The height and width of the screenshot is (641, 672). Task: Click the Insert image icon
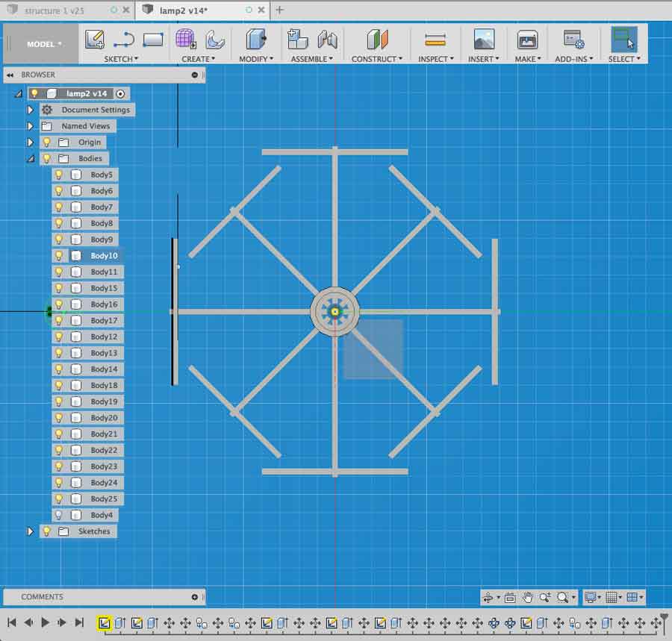pyautogui.click(x=484, y=40)
